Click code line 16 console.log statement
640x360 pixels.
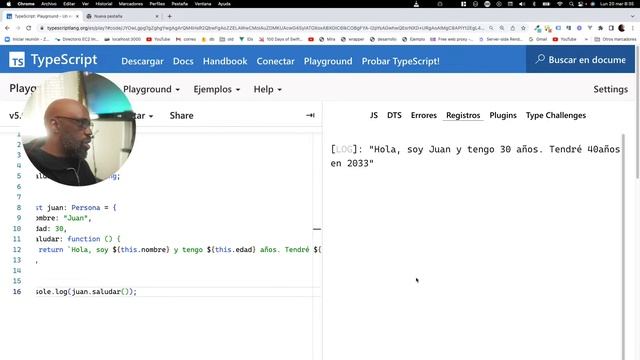86,291
